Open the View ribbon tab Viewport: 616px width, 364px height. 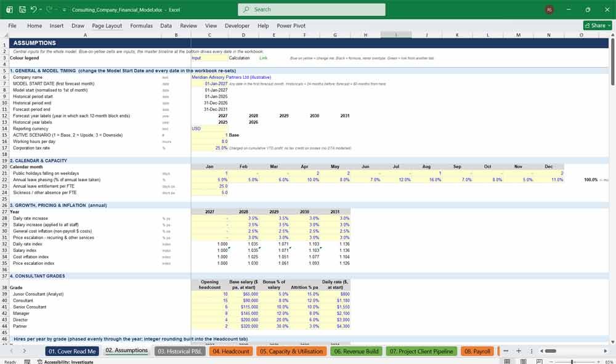211,25
